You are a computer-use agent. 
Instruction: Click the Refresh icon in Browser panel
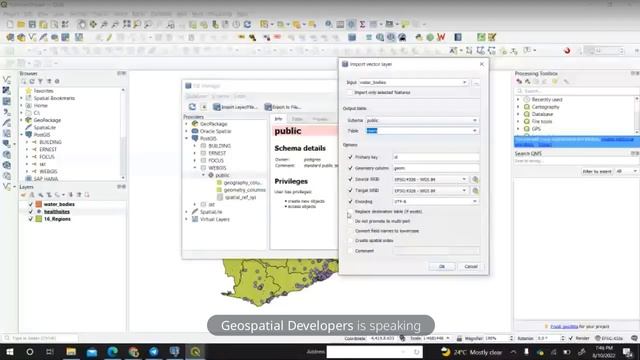[32, 81]
